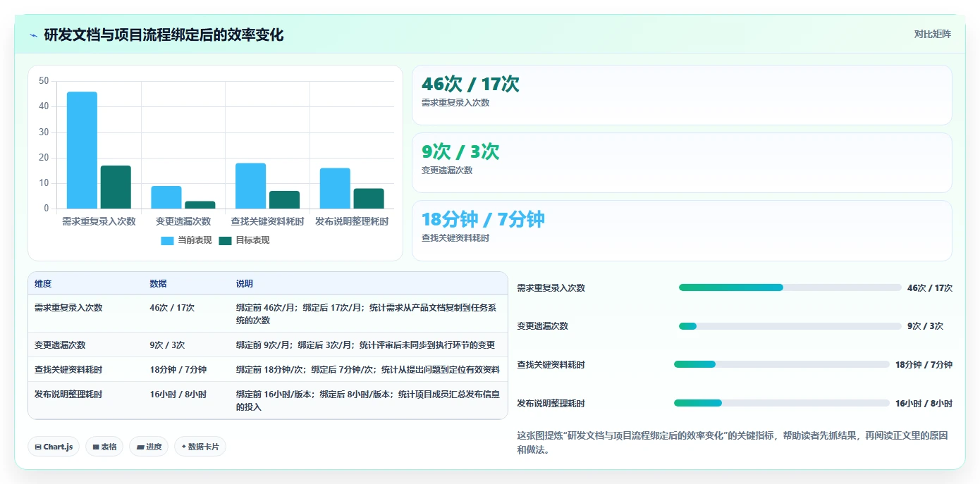This screenshot has height=484, width=980.
Task: Click the table cell 46次 / 17次
Action: [172, 308]
